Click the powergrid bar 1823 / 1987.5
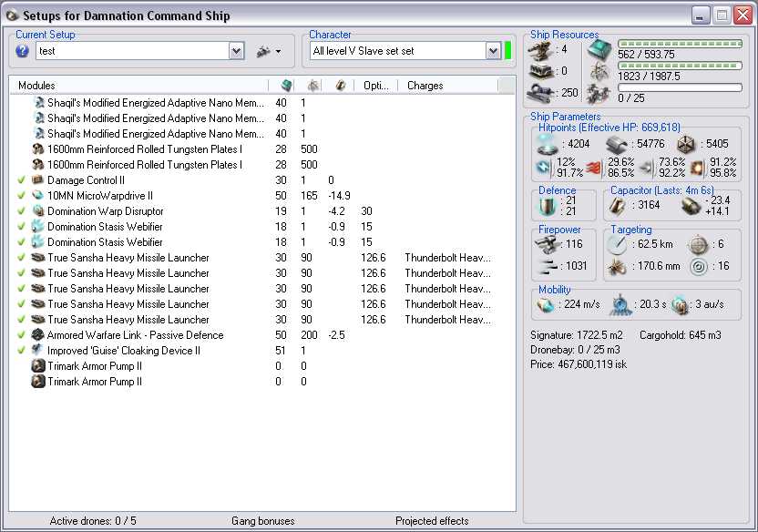Image resolution: width=758 pixels, height=532 pixels. 680,66
